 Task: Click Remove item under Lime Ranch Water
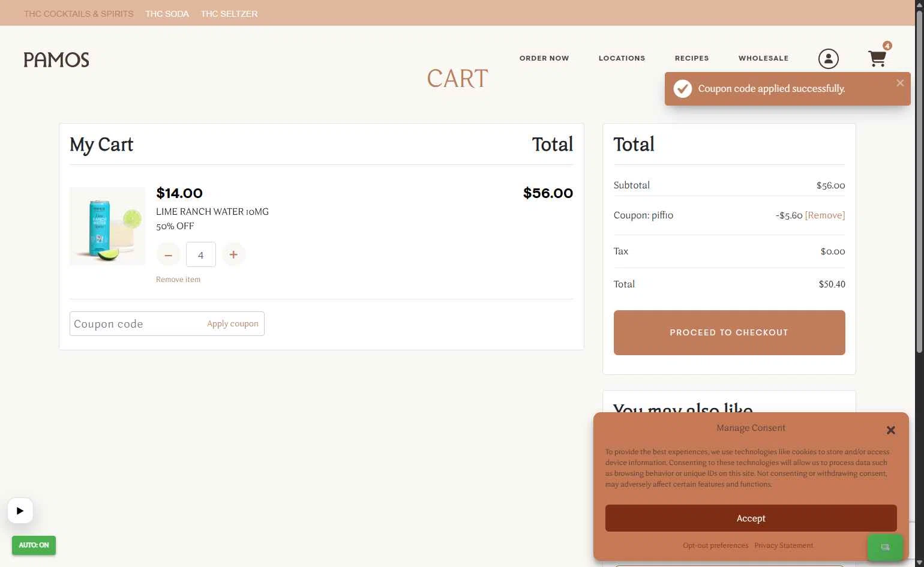(178, 280)
